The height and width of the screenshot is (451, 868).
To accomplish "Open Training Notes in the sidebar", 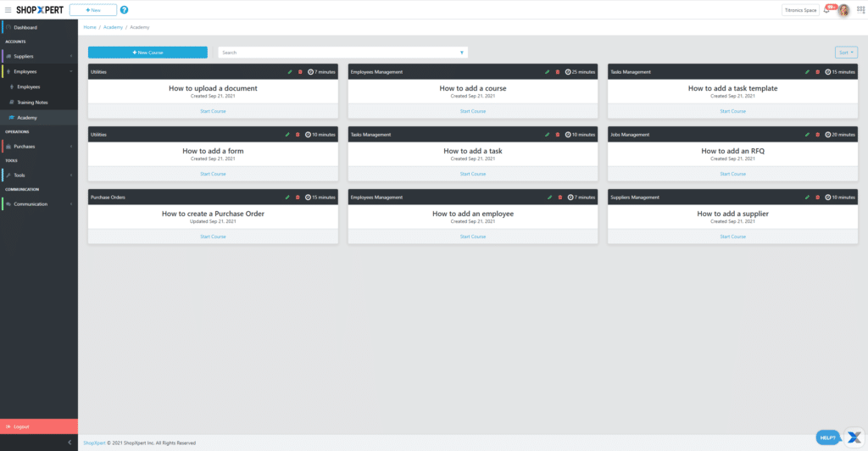I will [x=32, y=102].
